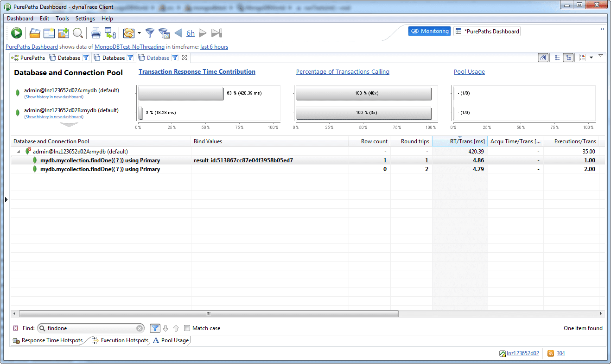The width and height of the screenshot is (611, 364).
Task: Enable the Match case checkbox
Action: (x=187, y=328)
